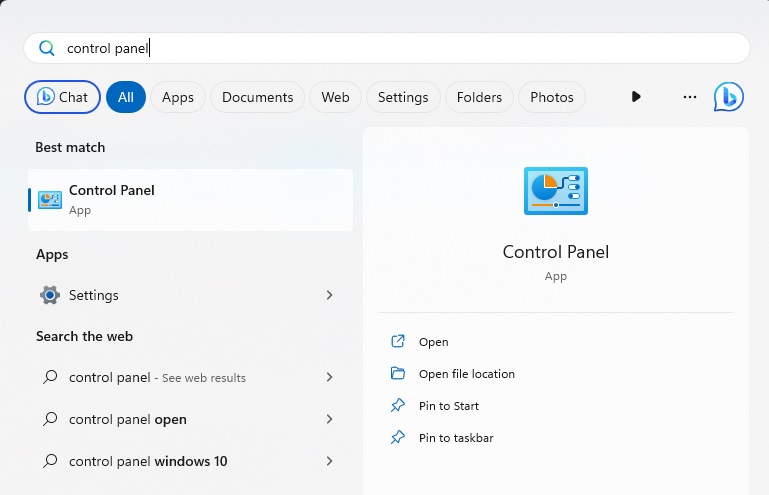Open the three-dots more options menu
This screenshot has height=495, width=769.
click(690, 97)
